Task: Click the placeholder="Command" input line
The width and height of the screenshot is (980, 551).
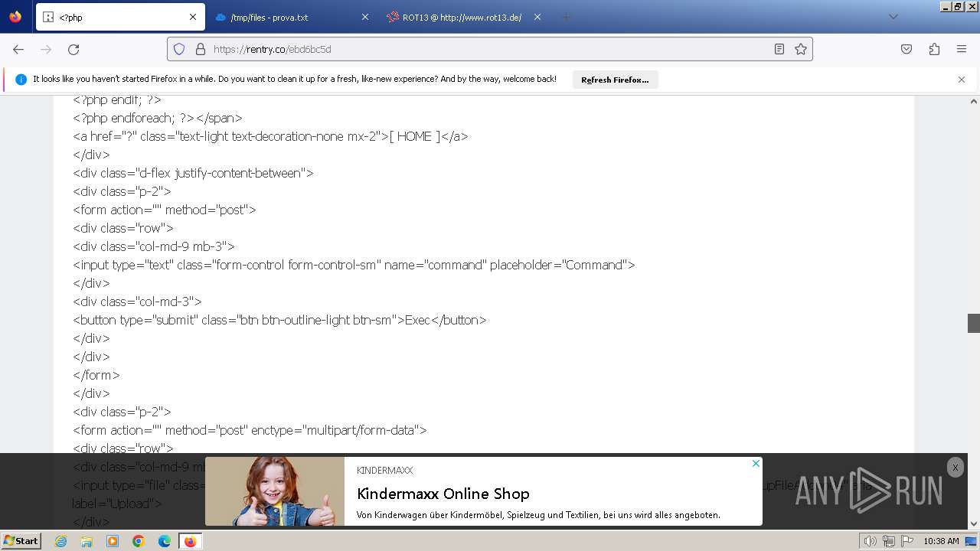Action: [x=354, y=265]
